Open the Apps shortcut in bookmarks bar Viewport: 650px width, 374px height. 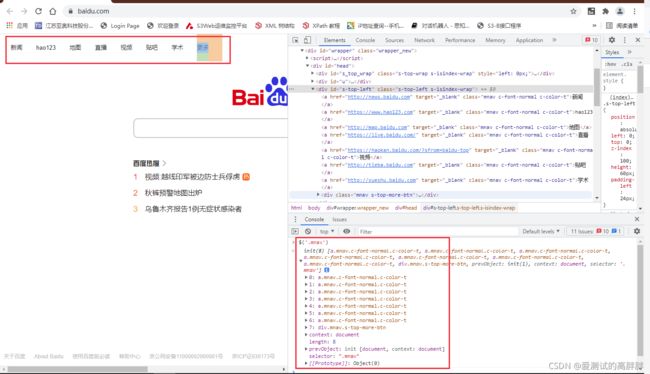[17, 26]
